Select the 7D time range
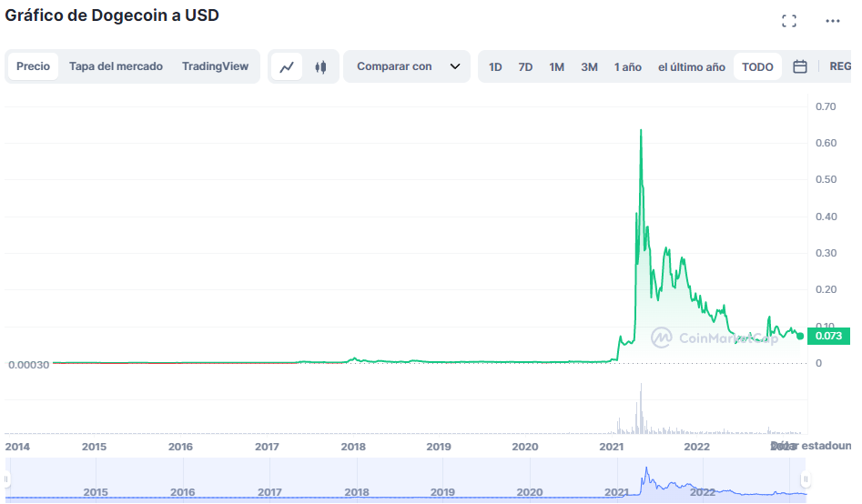862x504 pixels. 525,66
